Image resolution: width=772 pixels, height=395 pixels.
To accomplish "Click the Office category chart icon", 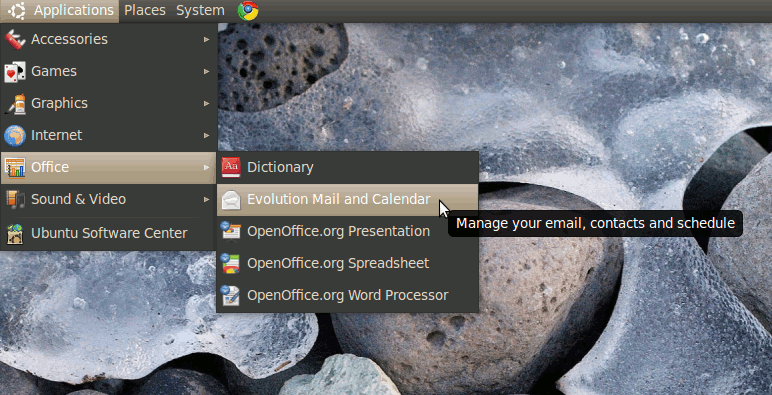I will point(15,167).
